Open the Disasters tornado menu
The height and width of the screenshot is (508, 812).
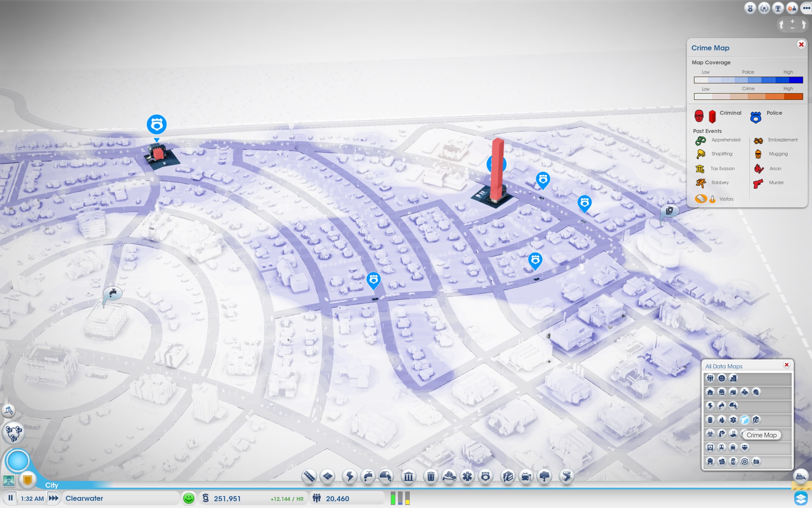[x=566, y=477]
